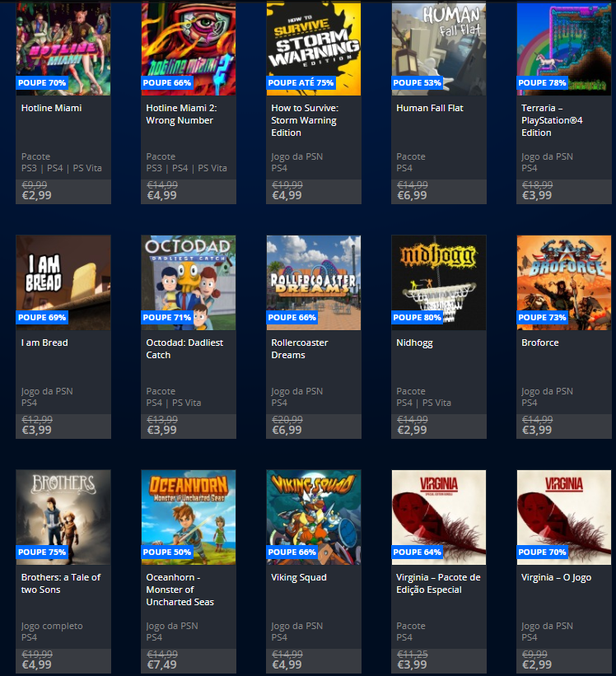
Task: Click Hotline Miami's €2,99 price
Action: pyautogui.click(x=36, y=195)
